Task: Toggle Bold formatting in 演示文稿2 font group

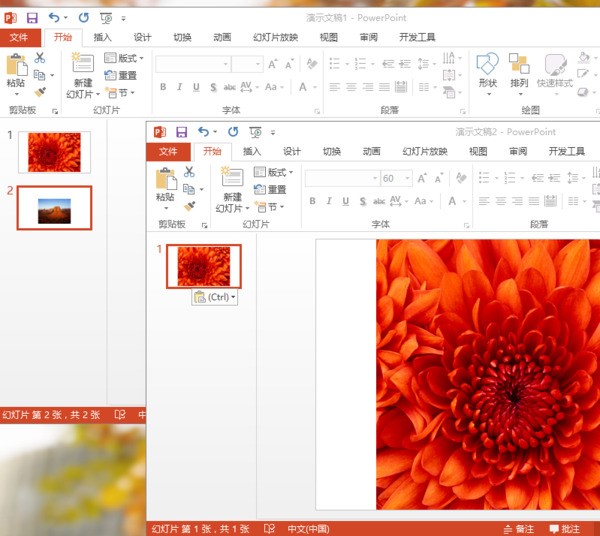Action: (313, 201)
